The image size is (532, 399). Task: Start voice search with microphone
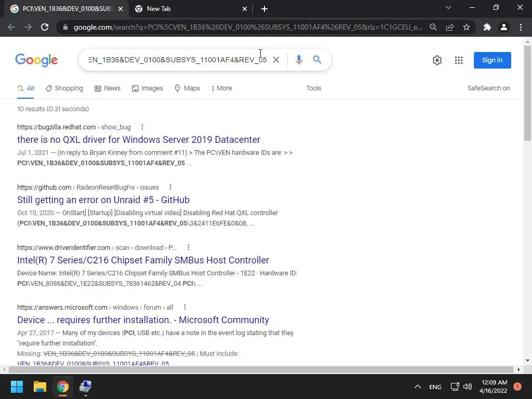pyautogui.click(x=299, y=60)
